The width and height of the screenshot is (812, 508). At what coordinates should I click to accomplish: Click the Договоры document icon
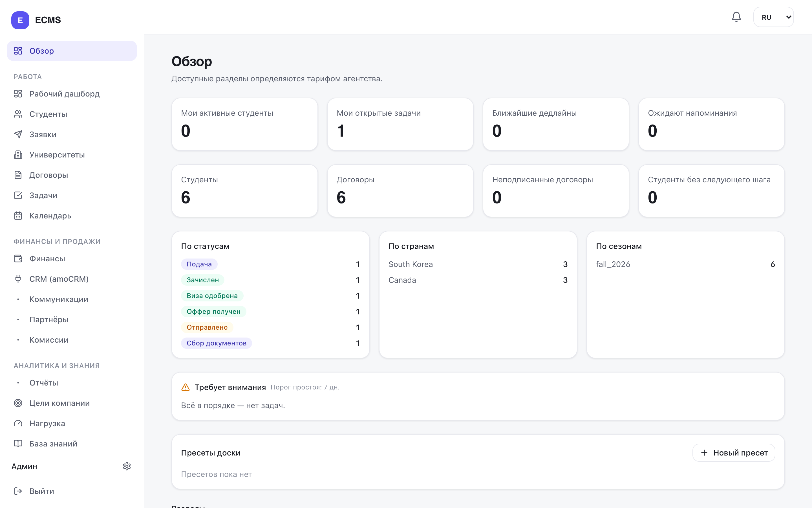18,175
